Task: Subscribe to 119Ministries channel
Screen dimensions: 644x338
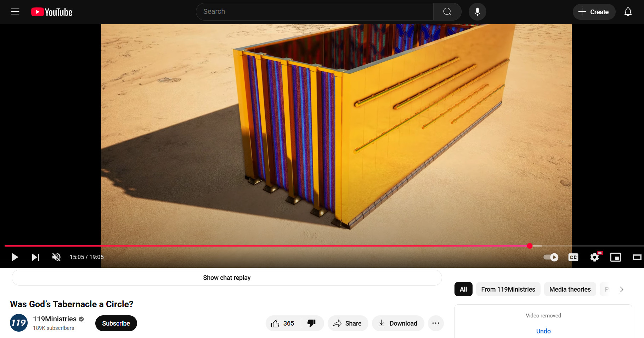Action: point(116,323)
